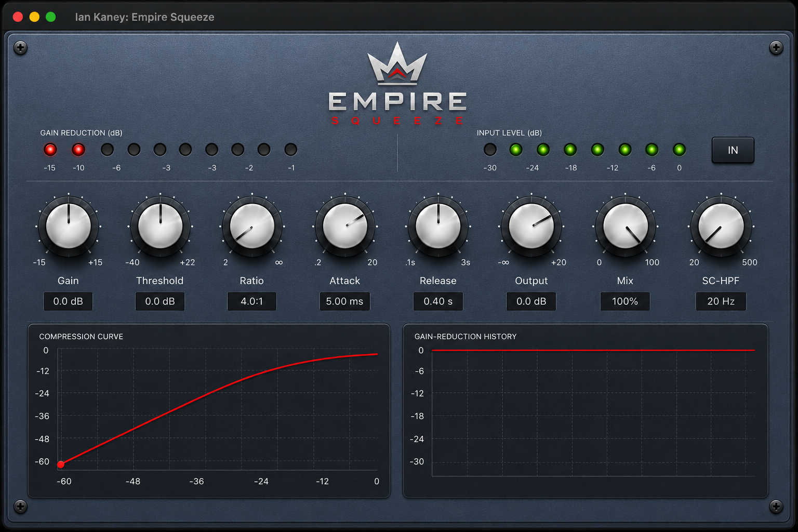Click the SC-HPF knob
Screen dimensions: 798x532
point(721,227)
